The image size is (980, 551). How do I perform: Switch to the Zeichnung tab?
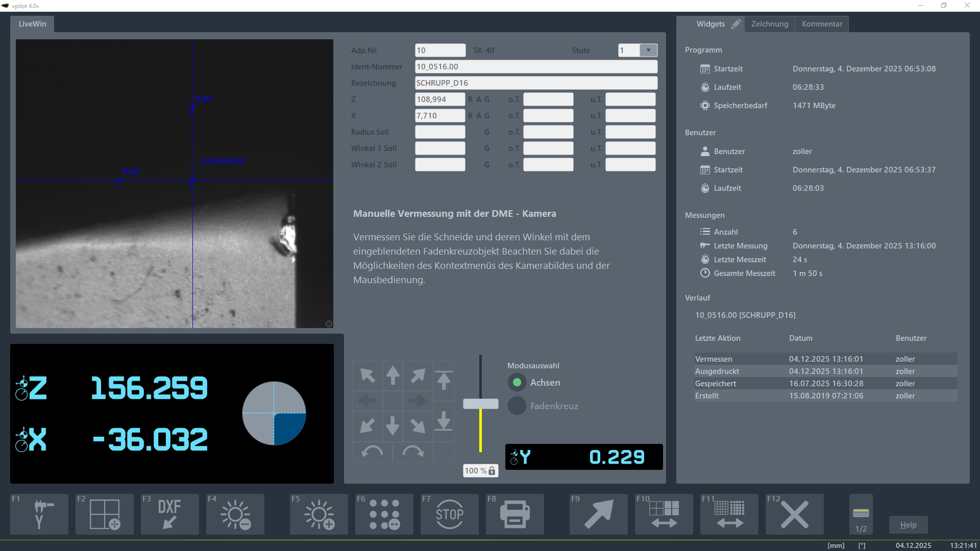[769, 24]
